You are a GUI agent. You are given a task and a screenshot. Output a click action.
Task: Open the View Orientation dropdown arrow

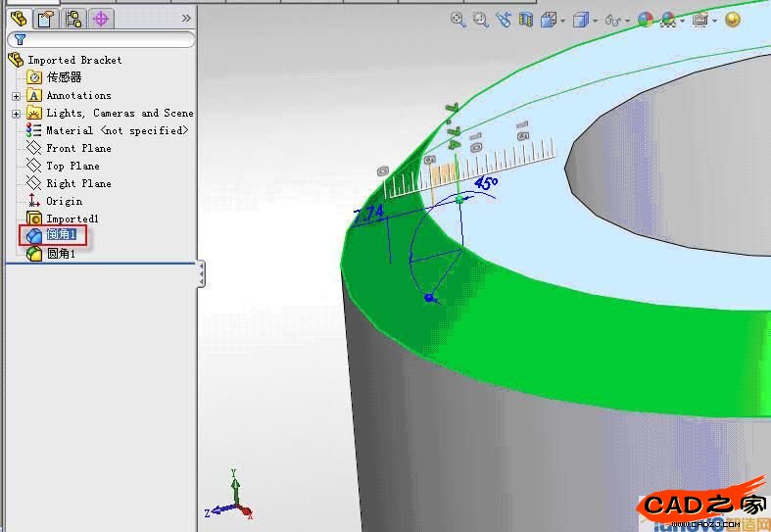(563, 20)
